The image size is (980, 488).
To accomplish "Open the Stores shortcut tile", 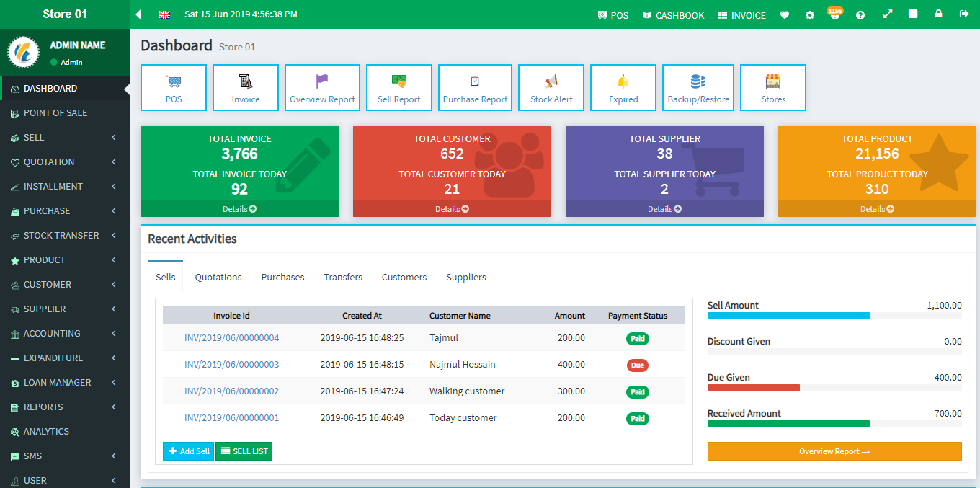I will [x=773, y=88].
